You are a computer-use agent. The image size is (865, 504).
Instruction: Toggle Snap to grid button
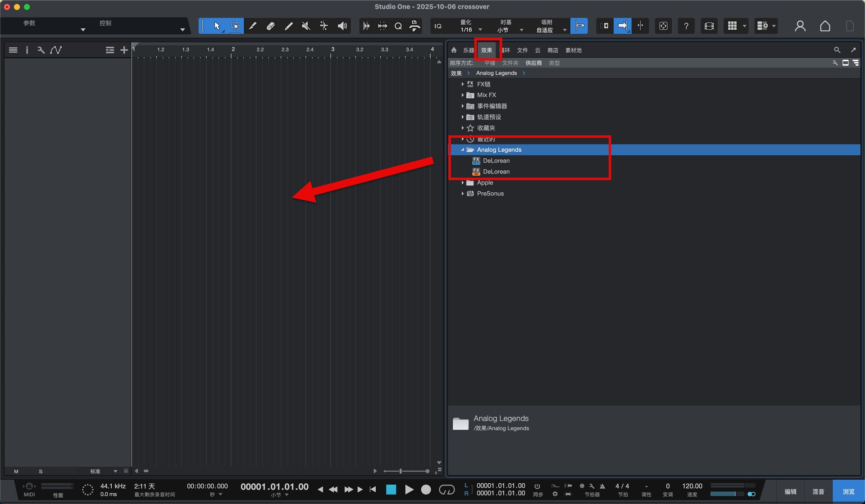point(579,26)
